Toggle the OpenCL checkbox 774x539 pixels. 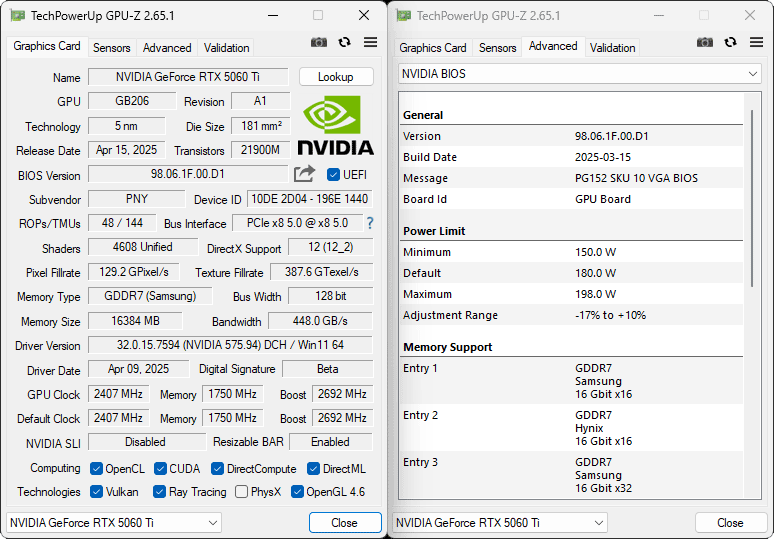coord(96,468)
